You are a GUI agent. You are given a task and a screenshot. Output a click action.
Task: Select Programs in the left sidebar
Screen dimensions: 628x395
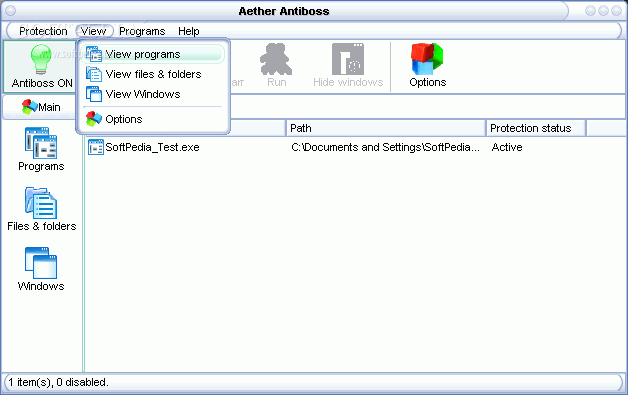pos(41,149)
